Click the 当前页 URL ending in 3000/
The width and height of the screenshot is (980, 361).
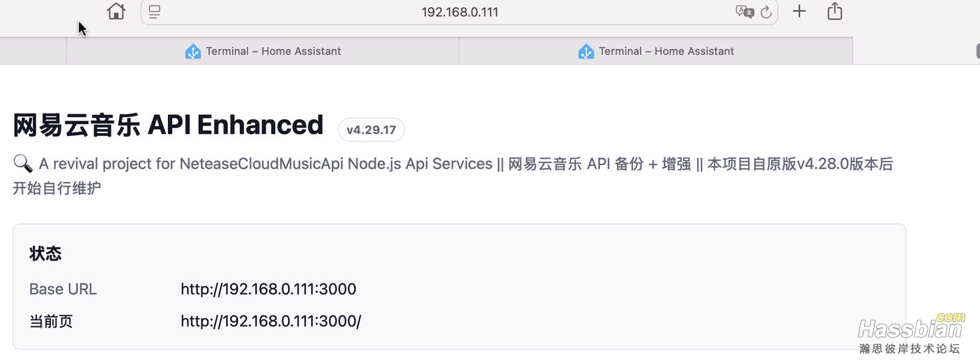270,321
